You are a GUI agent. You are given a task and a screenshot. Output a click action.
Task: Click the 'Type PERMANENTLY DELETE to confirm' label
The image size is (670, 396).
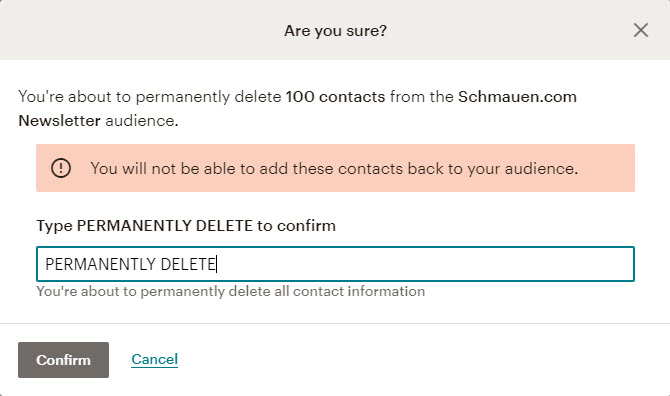click(186, 226)
